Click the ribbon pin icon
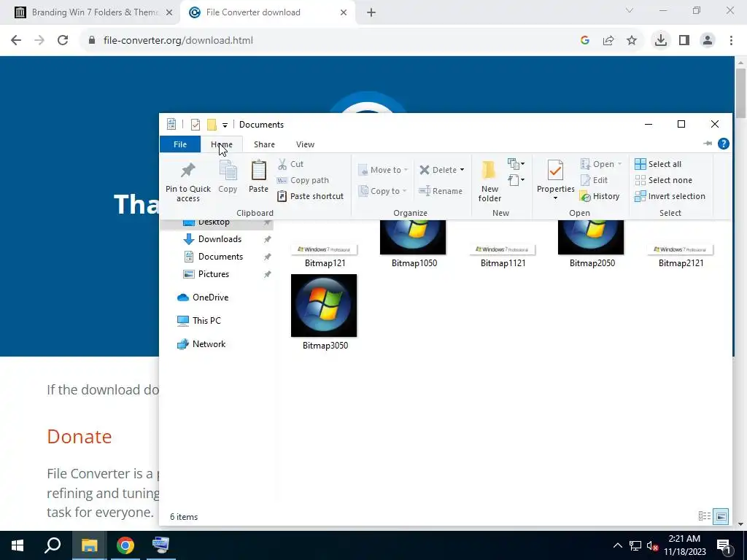 708,144
